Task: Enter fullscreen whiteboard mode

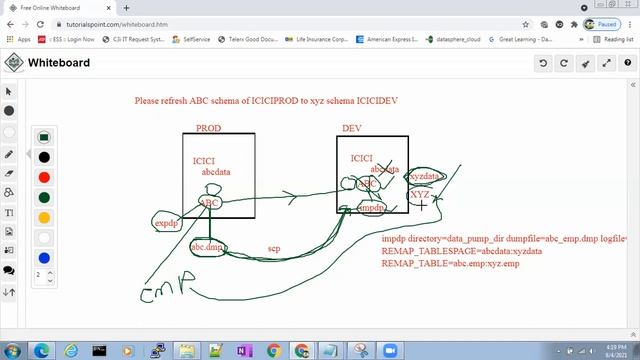Action: 607,63
